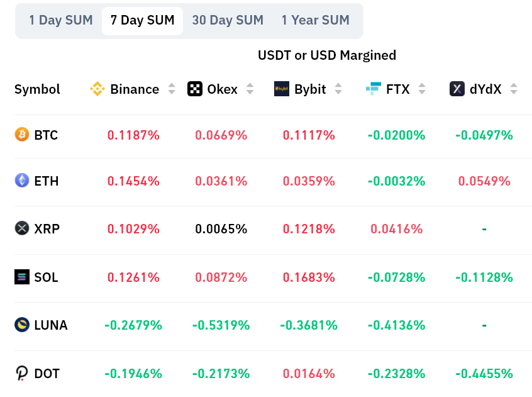Image resolution: width=532 pixels, height=397 pixels.
Task: Click the Polkadot DOT icon
Action: pyautogui.click(x=22, y=374)
